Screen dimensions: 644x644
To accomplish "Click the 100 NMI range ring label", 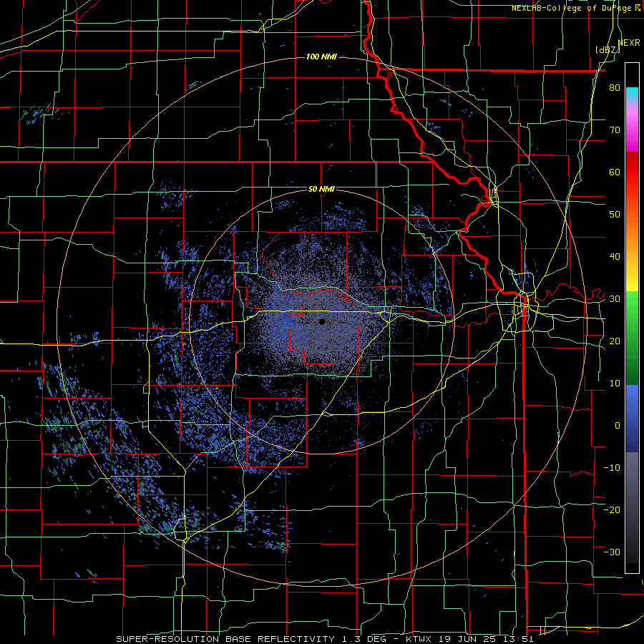I will pos(321,57).
